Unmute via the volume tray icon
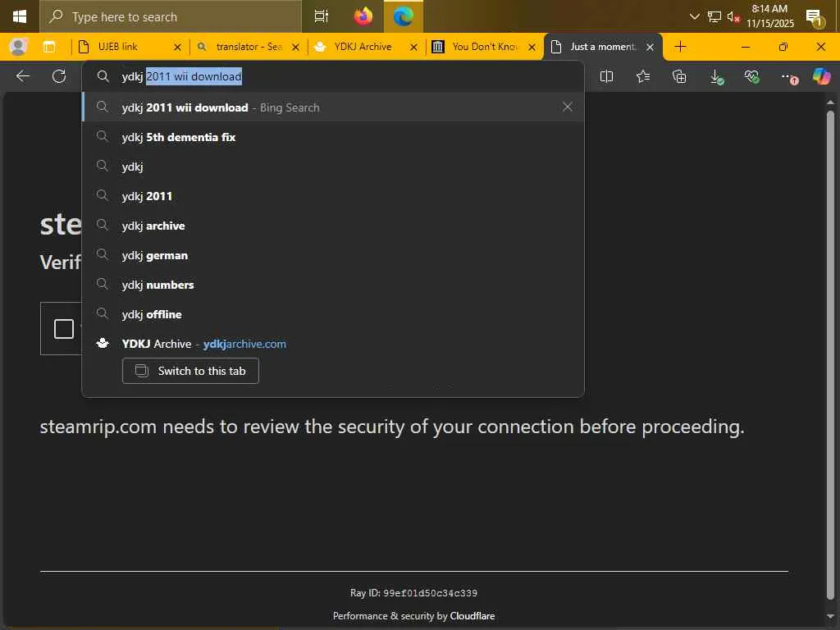The width and height of the screenshot is (840, 630). point(733,16)
